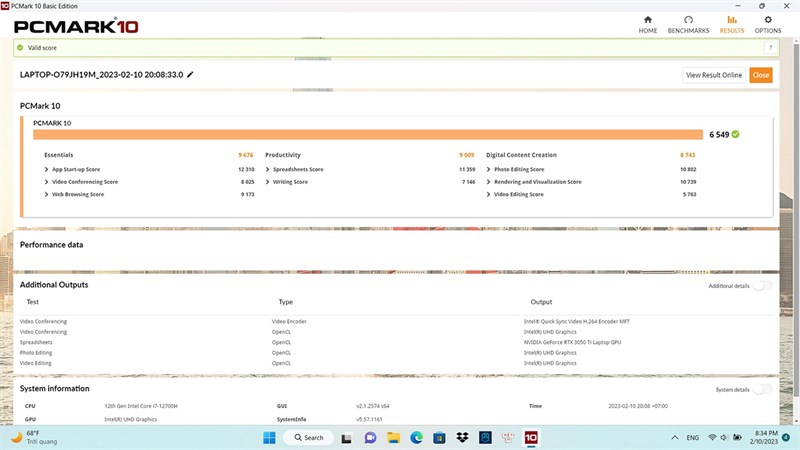Click the Windows Start button
Viewport: 800px width, 450px height.
pos(269,437)
